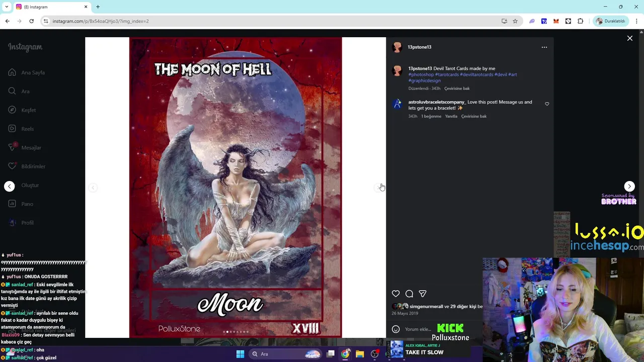View 1 beğenme on the comment
This screenshot has width=644, height=362.
coord(431,116)
